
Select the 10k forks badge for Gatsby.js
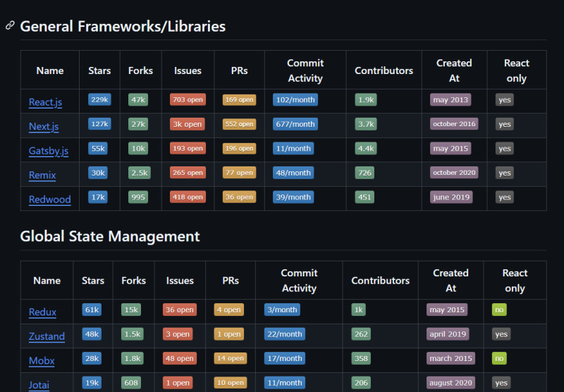tap(138, 149)
